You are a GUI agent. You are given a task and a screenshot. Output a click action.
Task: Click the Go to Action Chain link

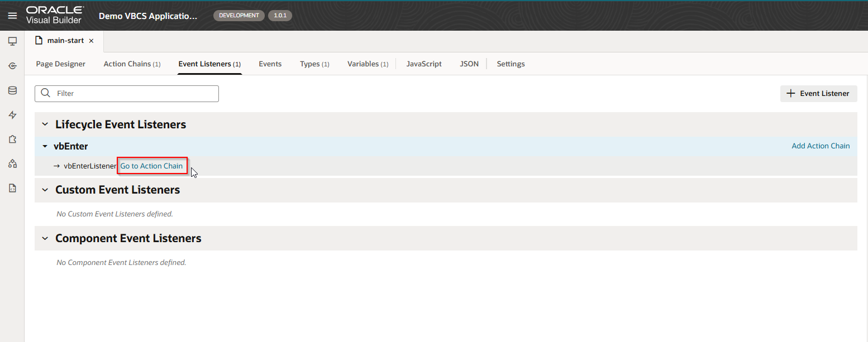pyautogui.click(x=151, y=166)
